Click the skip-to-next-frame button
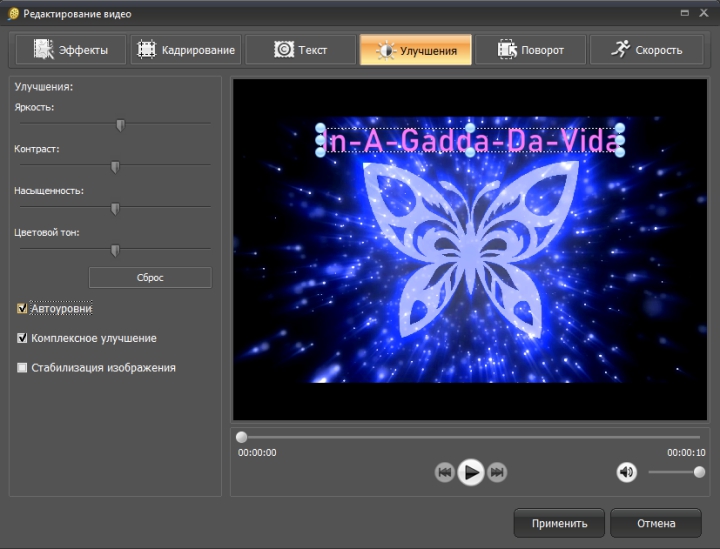Image resolution: width=720 pixels, height=549 pixels. click(x=497, y=473)
